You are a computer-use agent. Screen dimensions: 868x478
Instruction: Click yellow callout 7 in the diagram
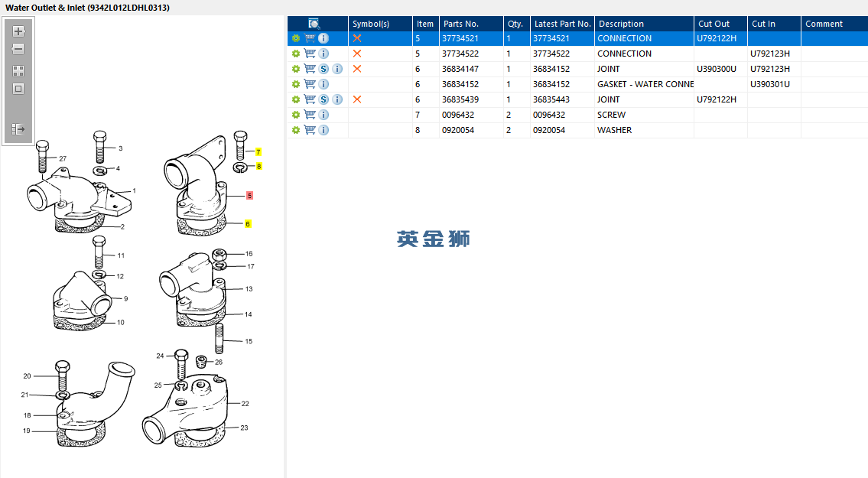click(258, 152)
